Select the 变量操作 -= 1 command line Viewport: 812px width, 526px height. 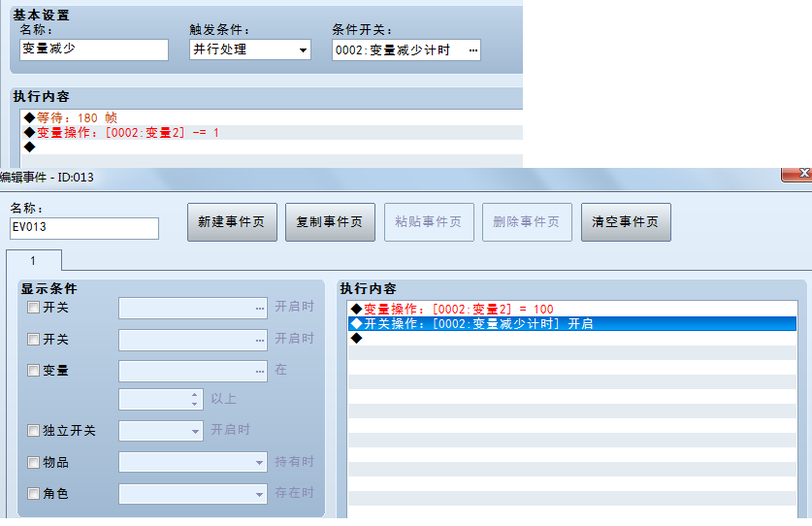[x=272, y=133]
